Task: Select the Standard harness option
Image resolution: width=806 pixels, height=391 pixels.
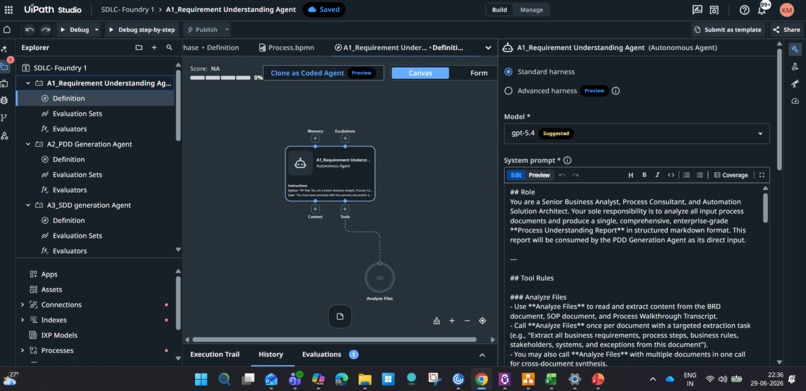Action: (508, 72)
